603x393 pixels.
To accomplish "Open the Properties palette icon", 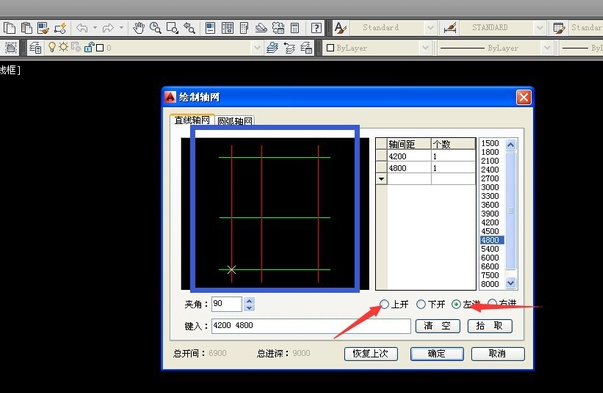I will click(x=210, y=28).
